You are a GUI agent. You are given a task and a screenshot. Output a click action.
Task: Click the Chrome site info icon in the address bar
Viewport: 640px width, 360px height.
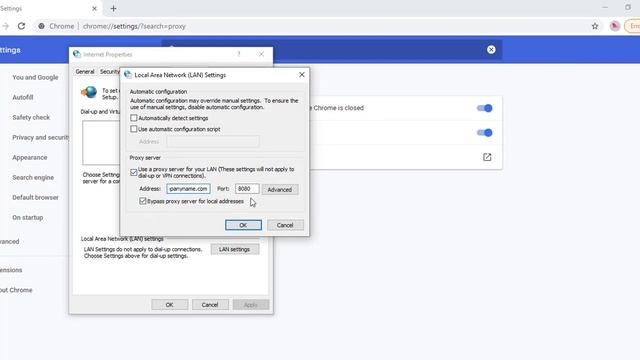42,26
